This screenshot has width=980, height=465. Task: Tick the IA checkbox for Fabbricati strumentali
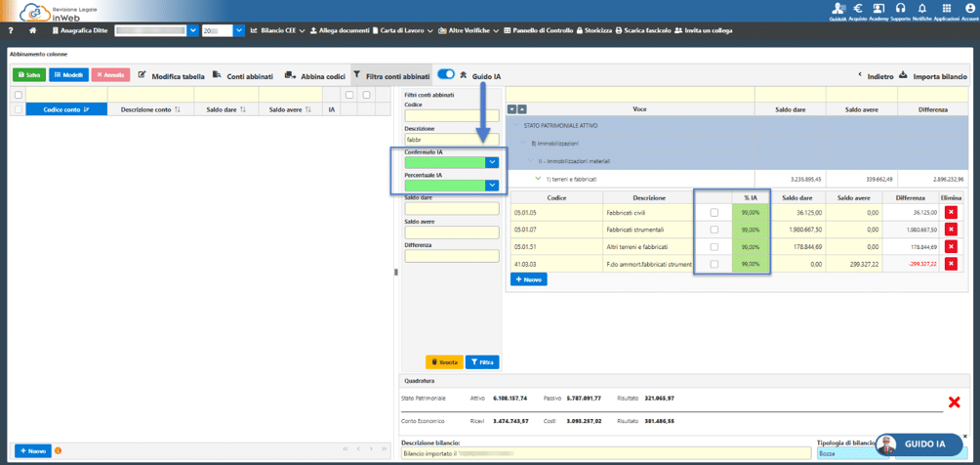pos(714,230)
